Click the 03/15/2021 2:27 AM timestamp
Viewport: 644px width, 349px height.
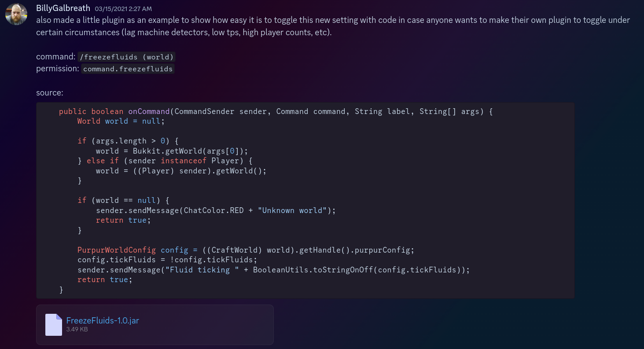[123, 9]
